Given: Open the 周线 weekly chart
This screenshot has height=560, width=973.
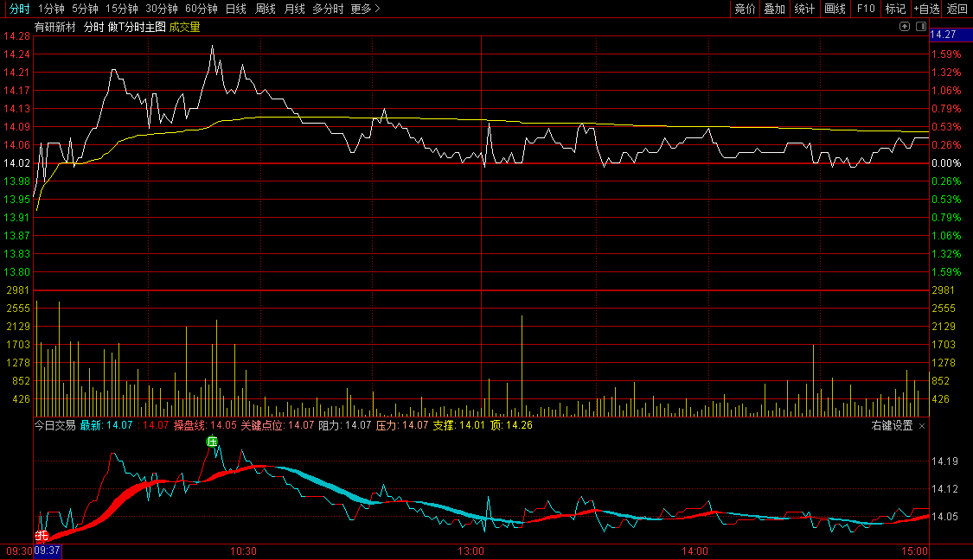Looking at the screenshot, I should pyautogui.click(x=265, y=9).
